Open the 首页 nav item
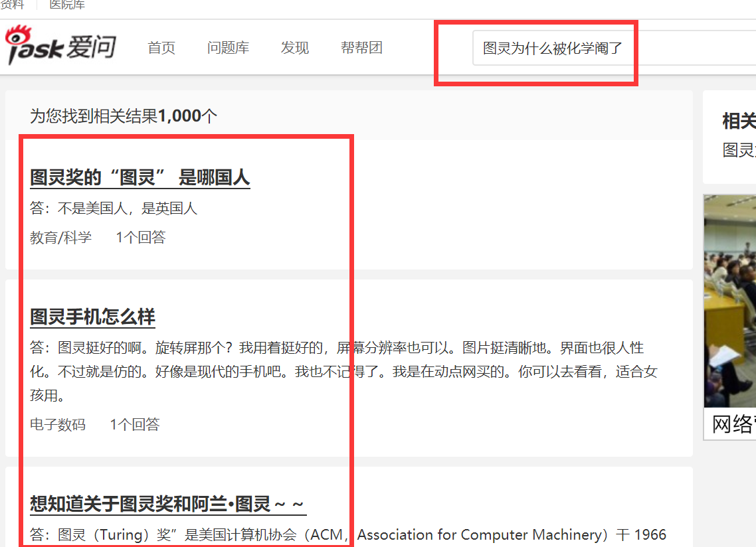Screen dimensions: 756x547 point(161,48)
